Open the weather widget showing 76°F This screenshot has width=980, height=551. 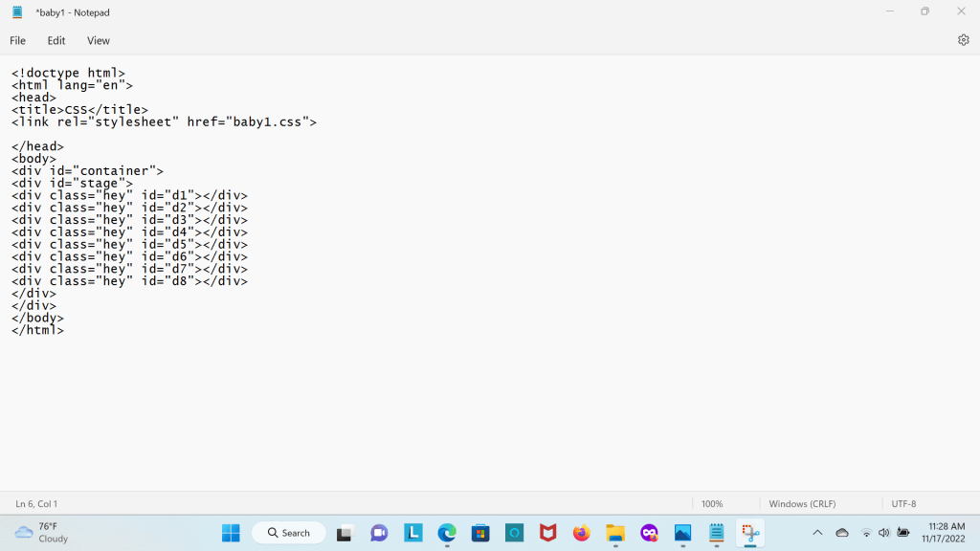click(42, 533)
